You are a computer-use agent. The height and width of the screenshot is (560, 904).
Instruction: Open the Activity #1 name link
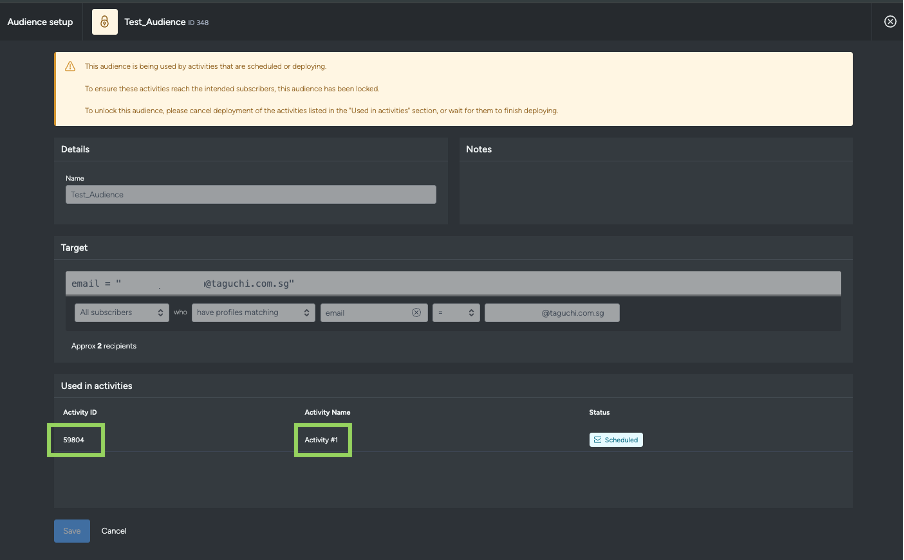(x=322, y=440)
